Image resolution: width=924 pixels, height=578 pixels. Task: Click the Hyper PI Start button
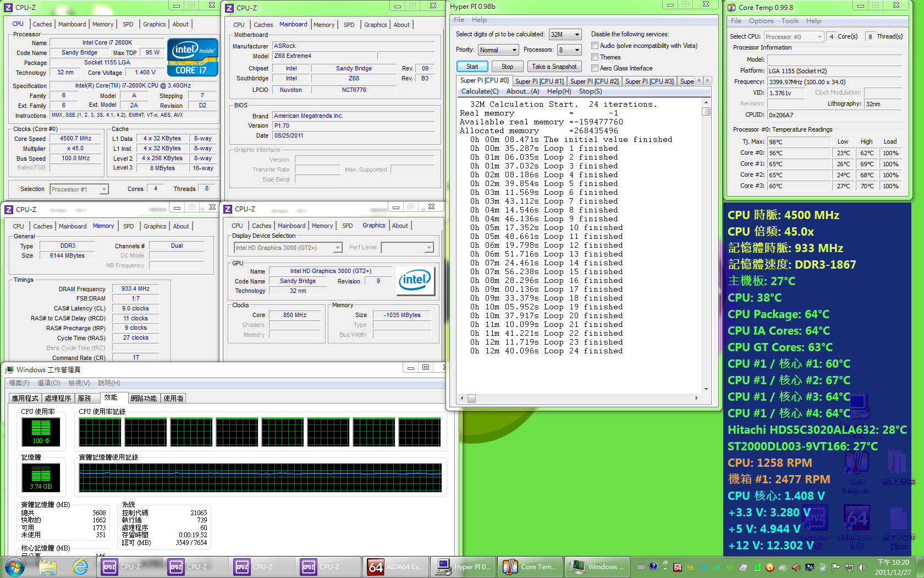pos(472,67)
